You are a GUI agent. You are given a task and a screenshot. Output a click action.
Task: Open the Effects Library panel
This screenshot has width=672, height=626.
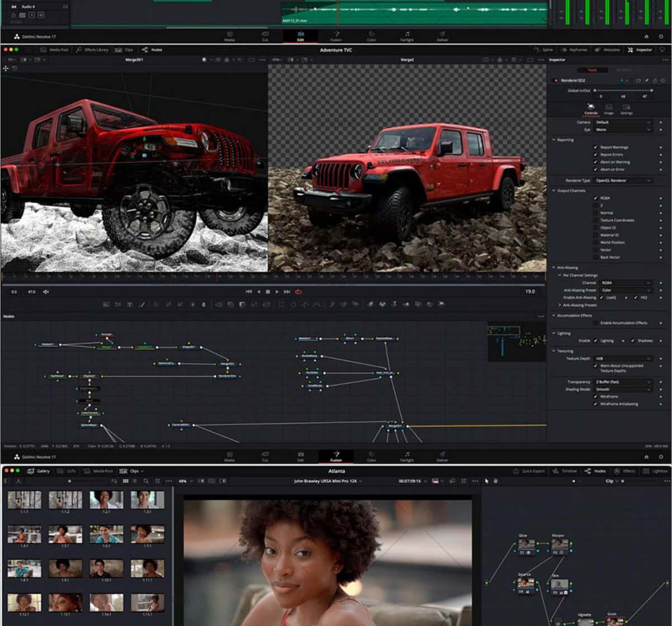click(92, 50)
